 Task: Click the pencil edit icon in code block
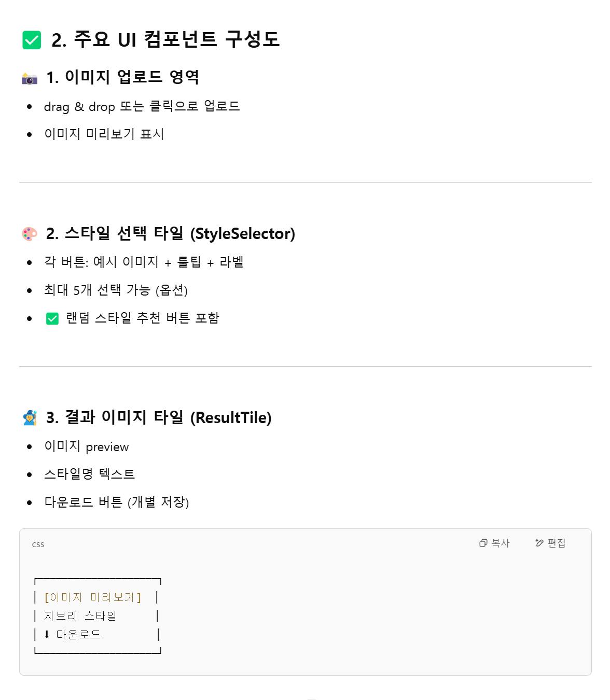tap(539, 543)
